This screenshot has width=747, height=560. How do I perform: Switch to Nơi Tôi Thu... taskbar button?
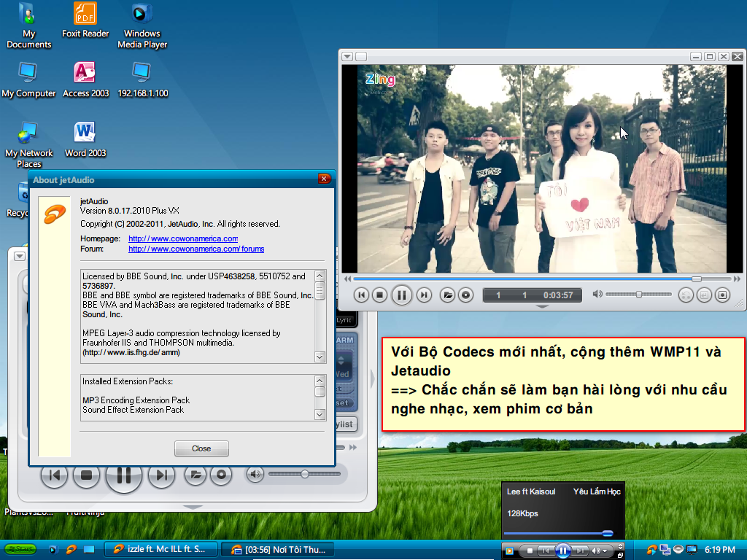278,550
